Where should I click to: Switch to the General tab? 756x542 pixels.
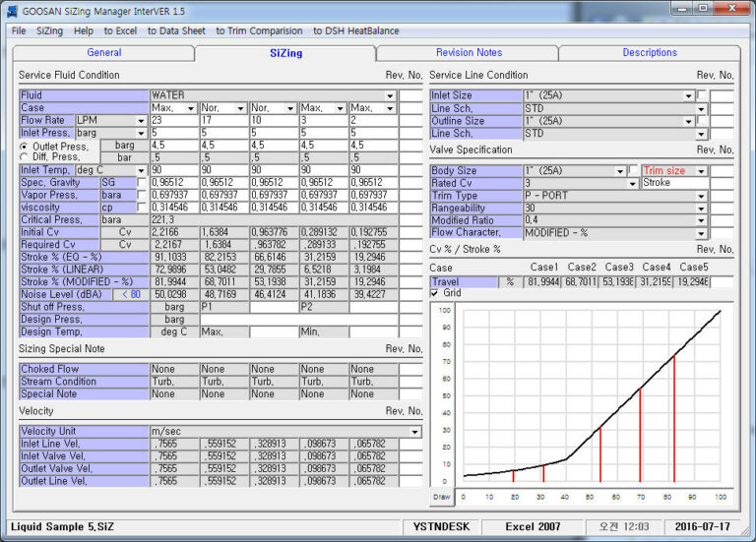click(103, 52)
